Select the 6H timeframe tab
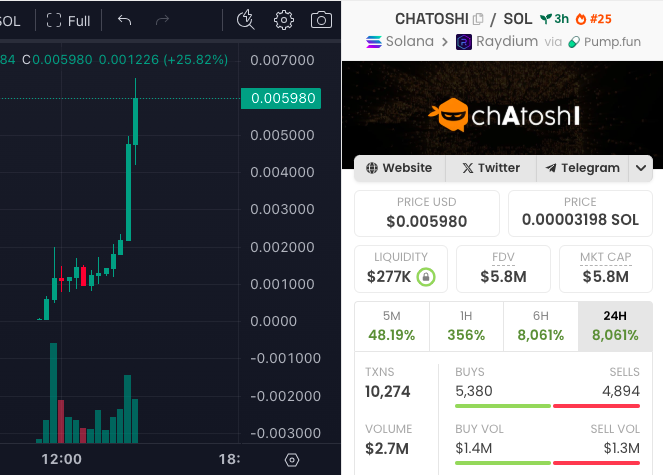This screenshot has height=475, width=663. tap(541, 326)
